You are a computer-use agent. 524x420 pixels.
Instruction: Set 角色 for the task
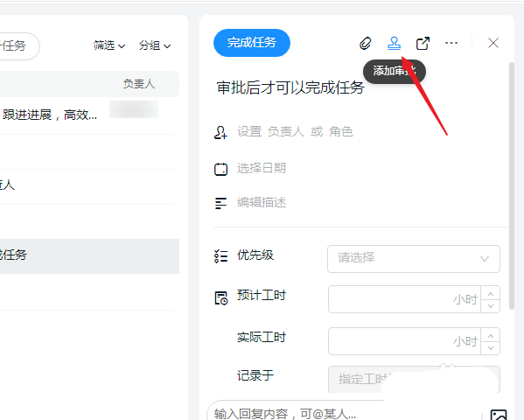click(340, 132)
